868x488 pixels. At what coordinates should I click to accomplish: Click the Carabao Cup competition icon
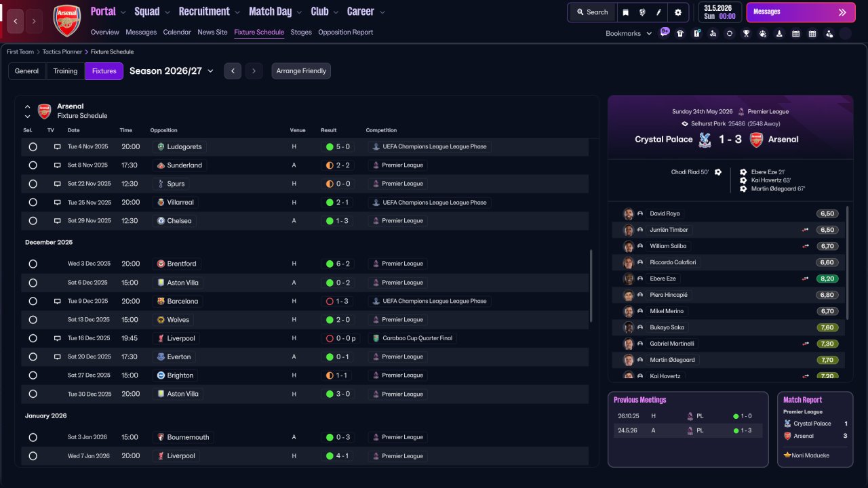[x=376, y=338]
